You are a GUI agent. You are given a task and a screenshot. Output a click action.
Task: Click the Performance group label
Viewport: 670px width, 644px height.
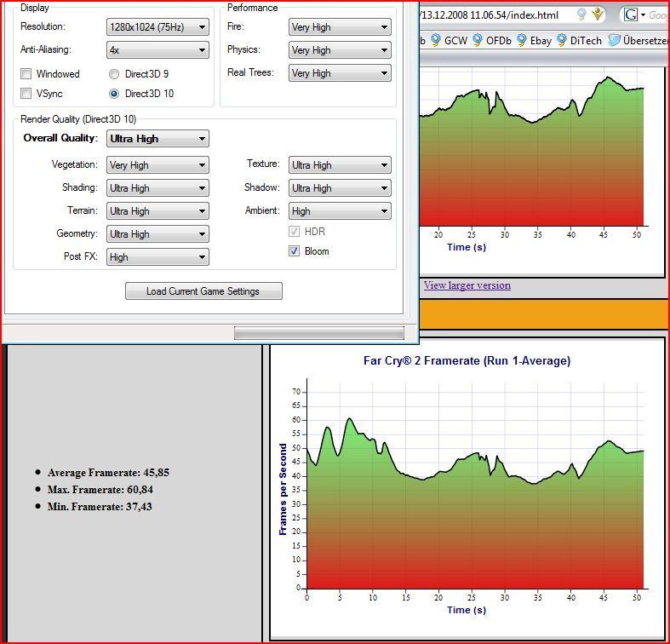coord(252,8)
